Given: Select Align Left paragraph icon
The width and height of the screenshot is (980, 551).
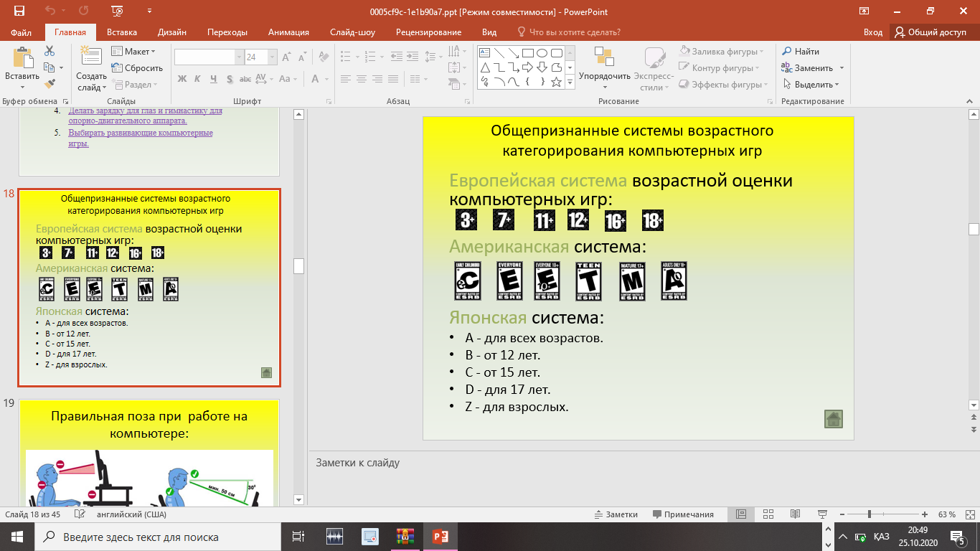Looking at the screenshot, I should (346, 79).
